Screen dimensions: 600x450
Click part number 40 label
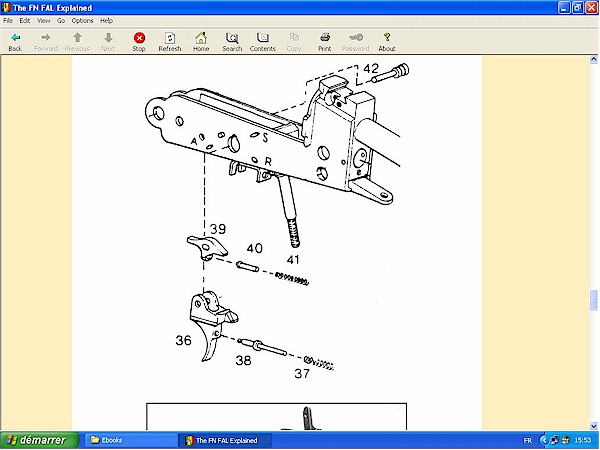[x=254, y=248]
